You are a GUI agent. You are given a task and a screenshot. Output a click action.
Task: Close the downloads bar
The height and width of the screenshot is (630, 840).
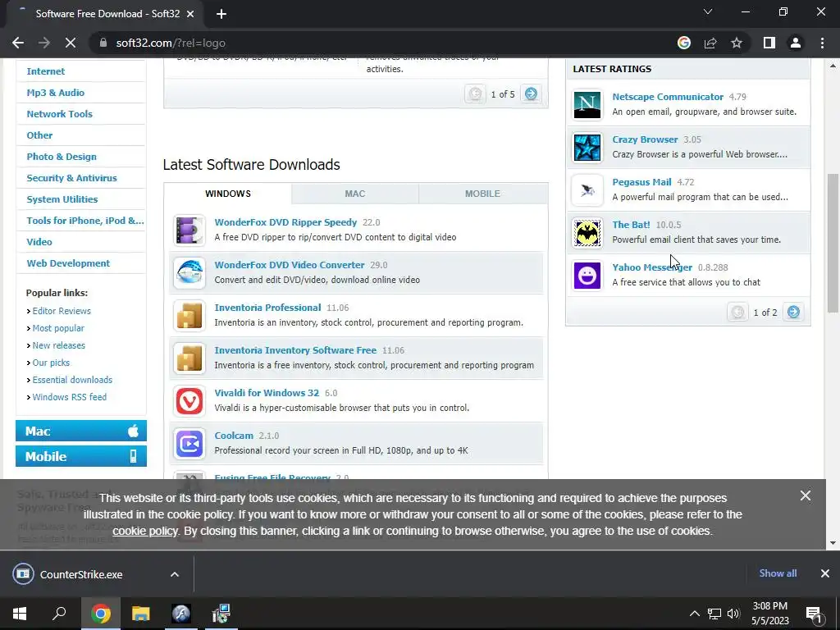(x=825, y=573)
